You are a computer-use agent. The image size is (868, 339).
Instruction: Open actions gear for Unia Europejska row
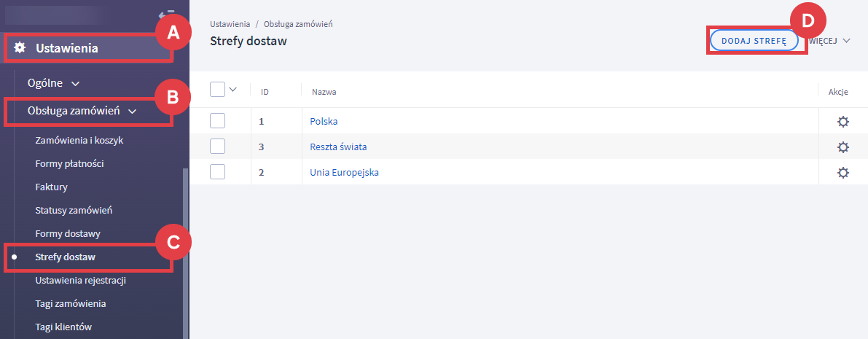pyautogui.click(x=843, y=173)
